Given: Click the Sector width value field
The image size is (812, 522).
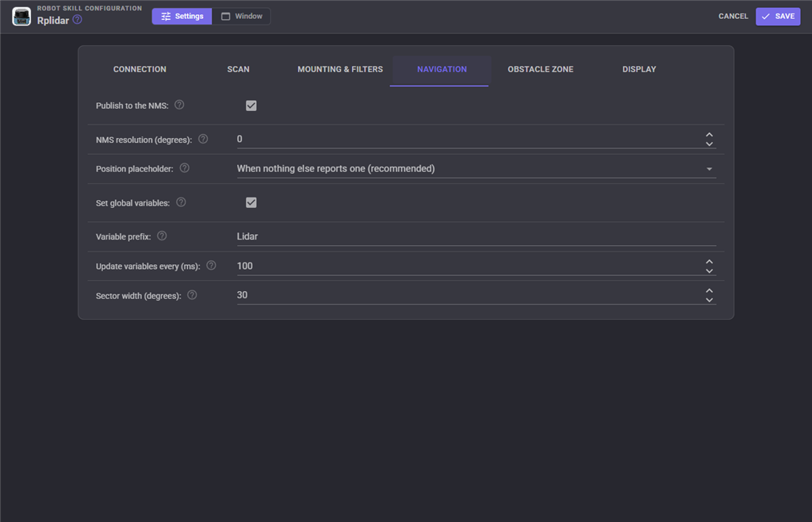Looking at the screenshot, I should click(469, 295).
